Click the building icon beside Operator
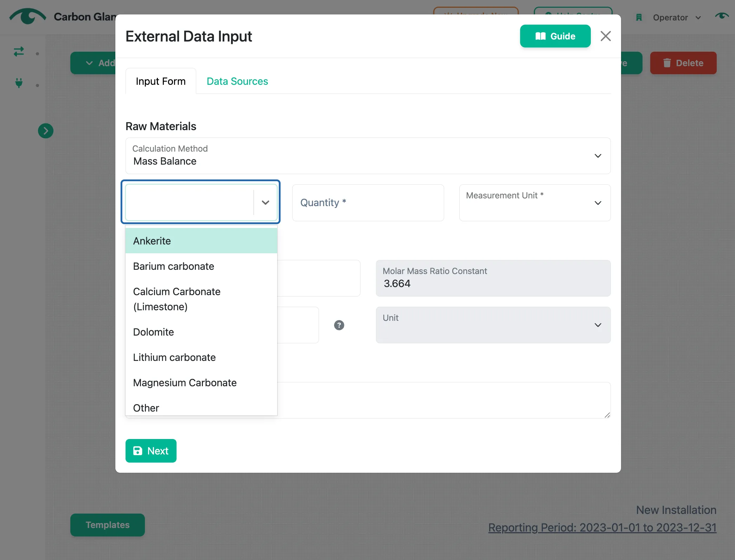The height and width of the screenshot is (560, 735). coord(639,18)
